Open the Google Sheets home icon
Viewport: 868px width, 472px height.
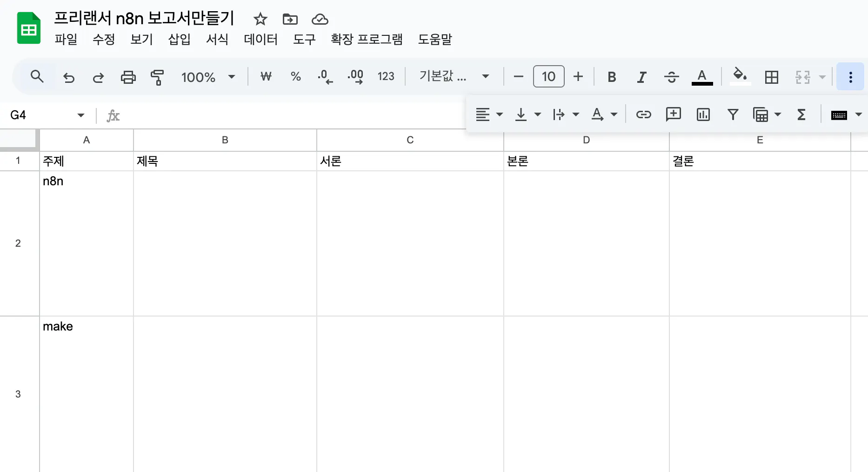click(x=29, y=28)
